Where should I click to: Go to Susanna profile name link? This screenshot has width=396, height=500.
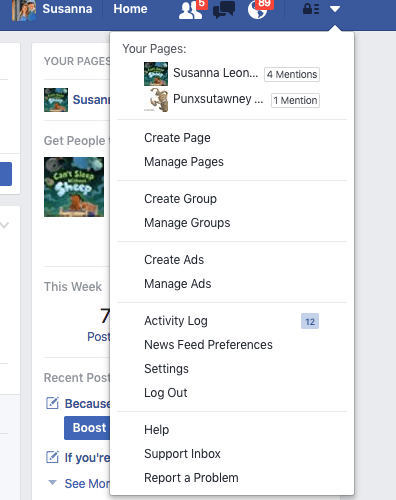tap(67, 9)
